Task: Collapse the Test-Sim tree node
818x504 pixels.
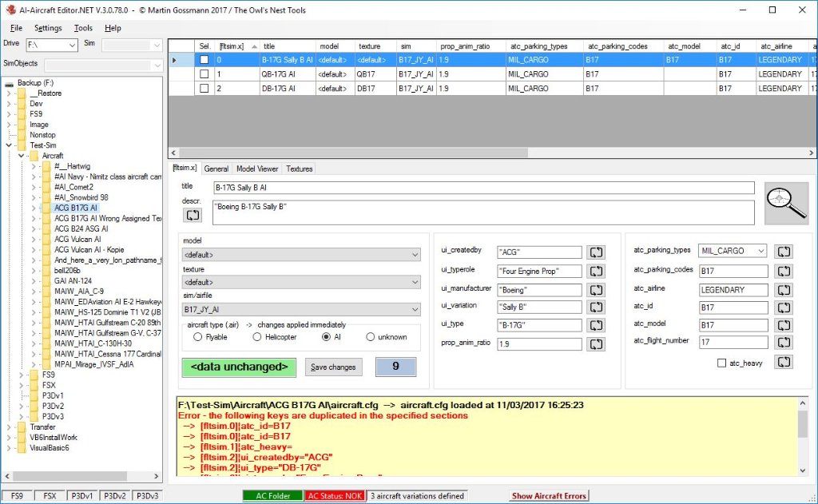Action: tap(9, 145)
